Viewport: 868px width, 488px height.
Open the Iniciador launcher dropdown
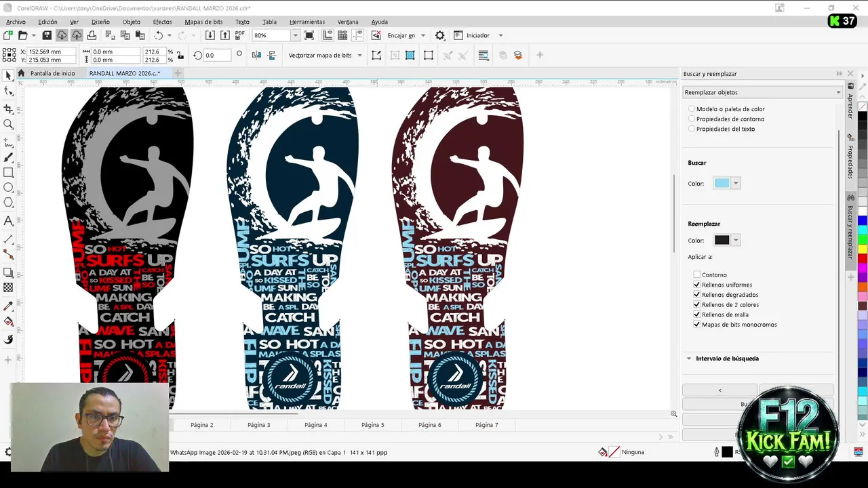point(500,35)
